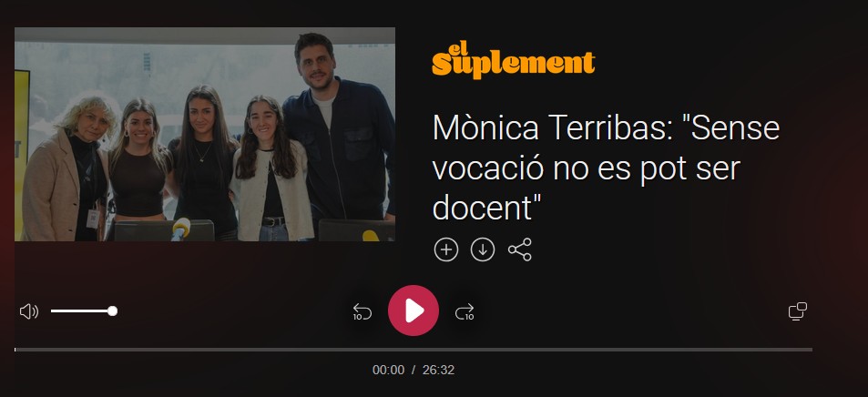Image resolution: width=868 pixels, height=397 pixels.
Task: Open the group photo thumbnail
Action: point(205,134)
